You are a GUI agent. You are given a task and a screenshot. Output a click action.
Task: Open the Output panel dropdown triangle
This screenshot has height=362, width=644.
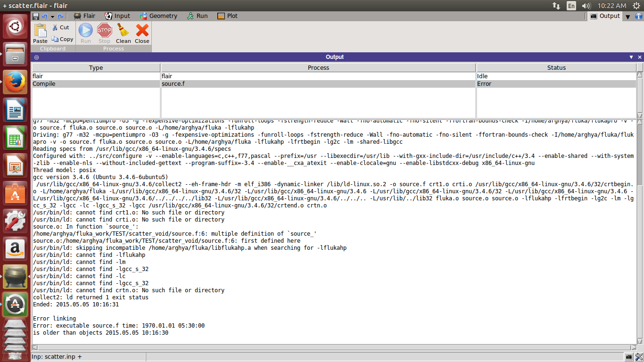pos(631,57)
